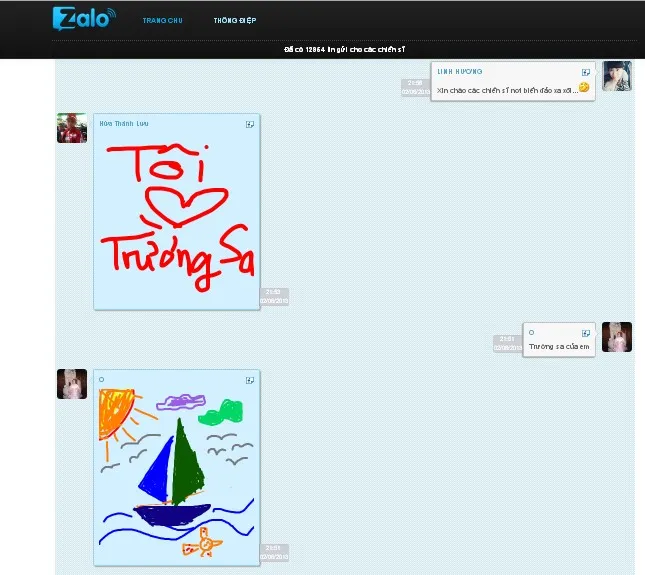Click share icon on Linh Hương's message
Viewport: 645px width, 575px height.
point(586,72)
